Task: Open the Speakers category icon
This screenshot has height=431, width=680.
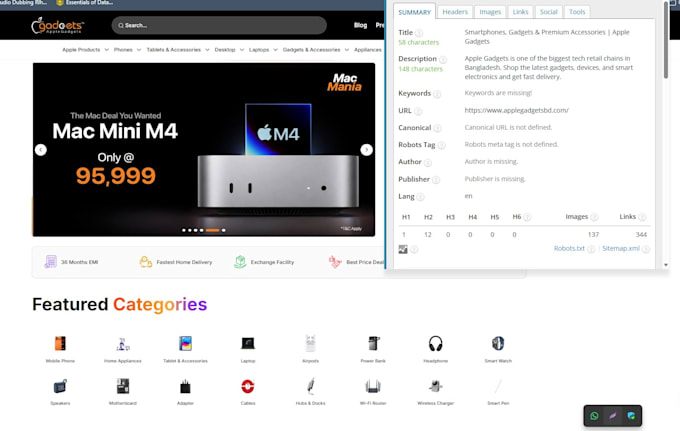Action: point(60,386)
